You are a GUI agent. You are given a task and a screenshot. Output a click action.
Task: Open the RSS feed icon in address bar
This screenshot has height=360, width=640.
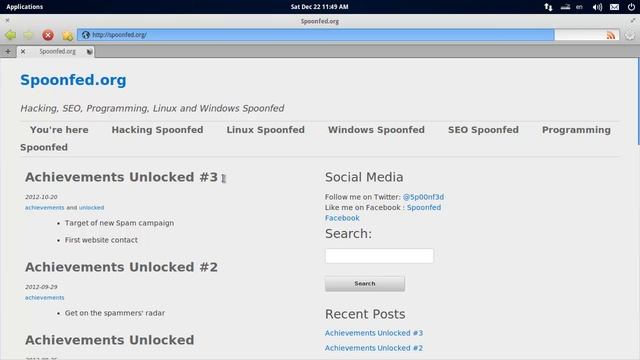click(611, 36)
